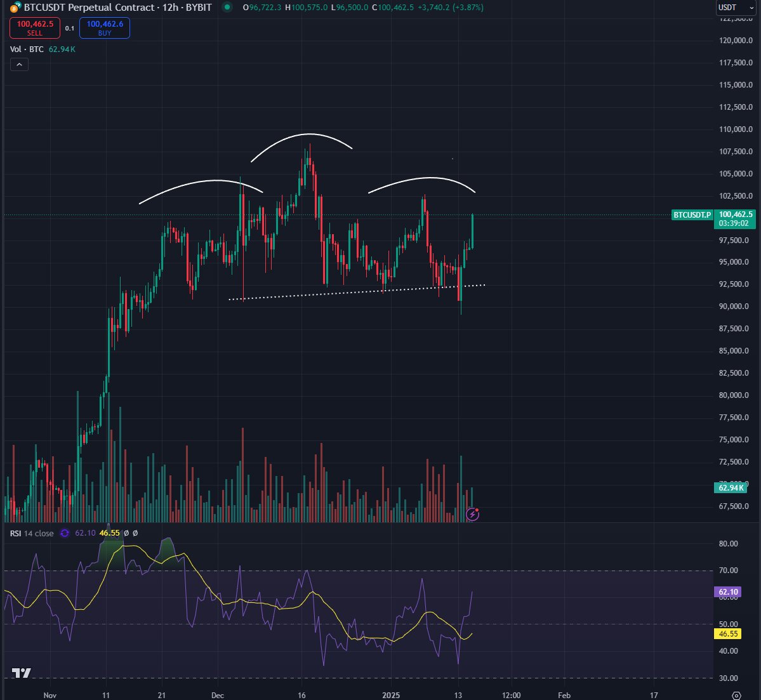Viewport: 761px width, 700px height.
Task: Collapse the indicator legend with the arrow
Action: pyautogui.click(x=19, y=64)
